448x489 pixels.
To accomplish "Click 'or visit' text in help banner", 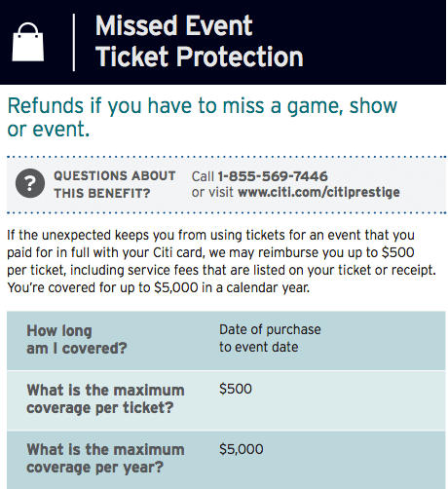I will (212, 192).
